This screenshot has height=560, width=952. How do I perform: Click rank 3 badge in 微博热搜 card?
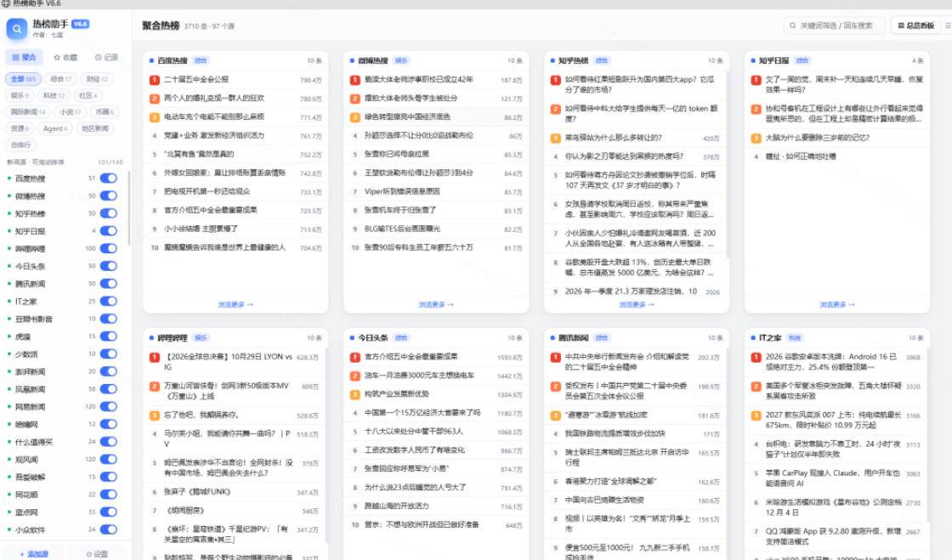pos(355,118)
